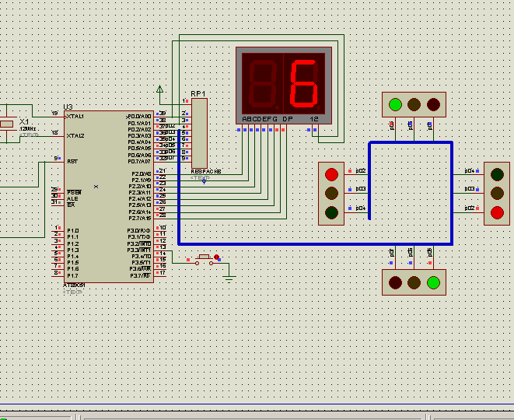Select the U3 AT89C51 microcontroller body
Image resolution: width=514 pixels, height=420 pixels.
pyautogui.click(x=109, y=197)
